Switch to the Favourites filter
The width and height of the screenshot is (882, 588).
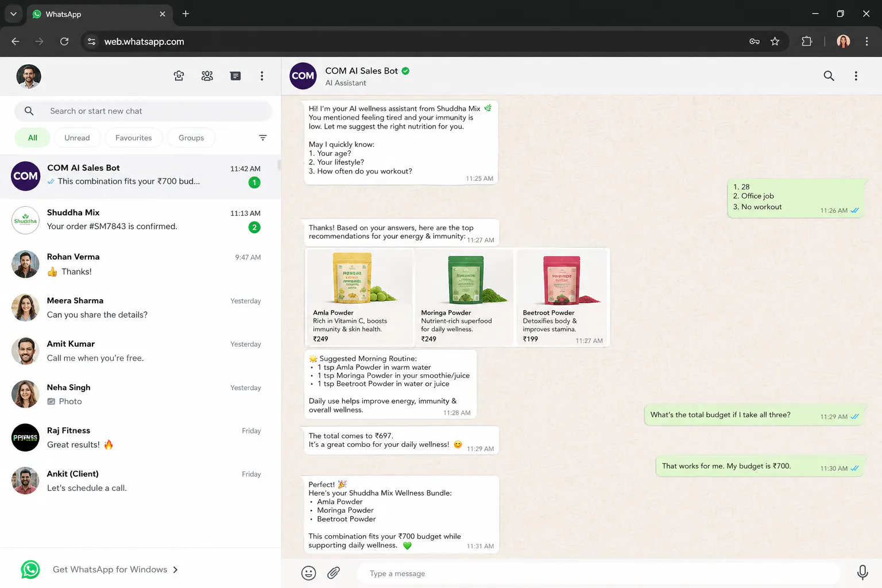click(x=134, y=138)
